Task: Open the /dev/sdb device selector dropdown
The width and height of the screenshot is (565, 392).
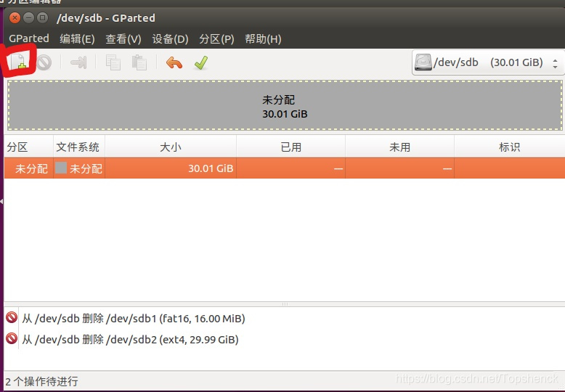Action: coord(488,62)
